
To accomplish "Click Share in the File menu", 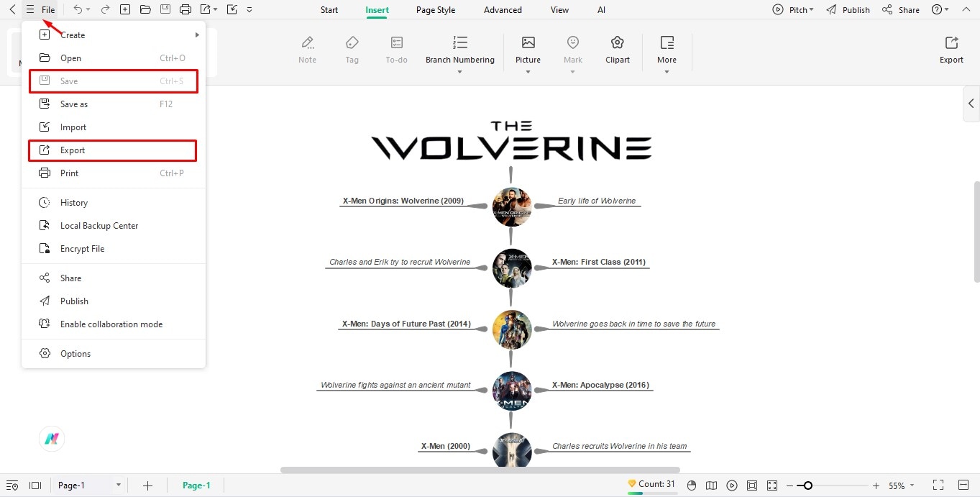I will pos(114,278).
